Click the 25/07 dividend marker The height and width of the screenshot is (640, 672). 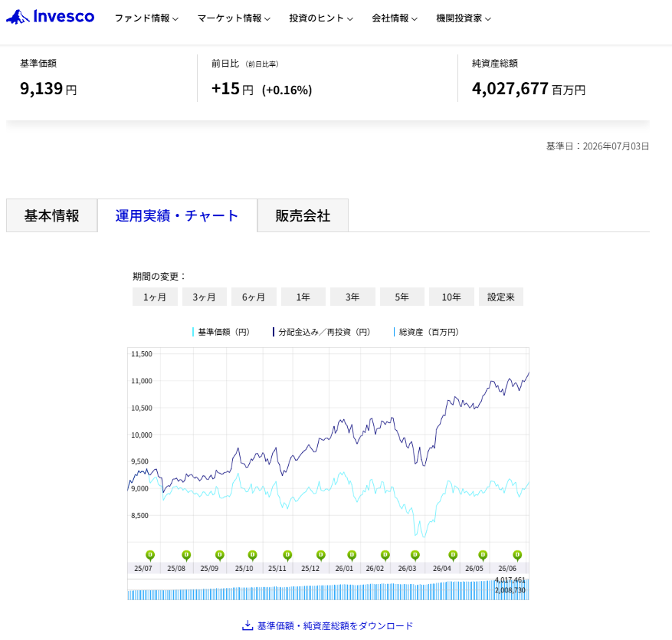(x=150, y=556)
